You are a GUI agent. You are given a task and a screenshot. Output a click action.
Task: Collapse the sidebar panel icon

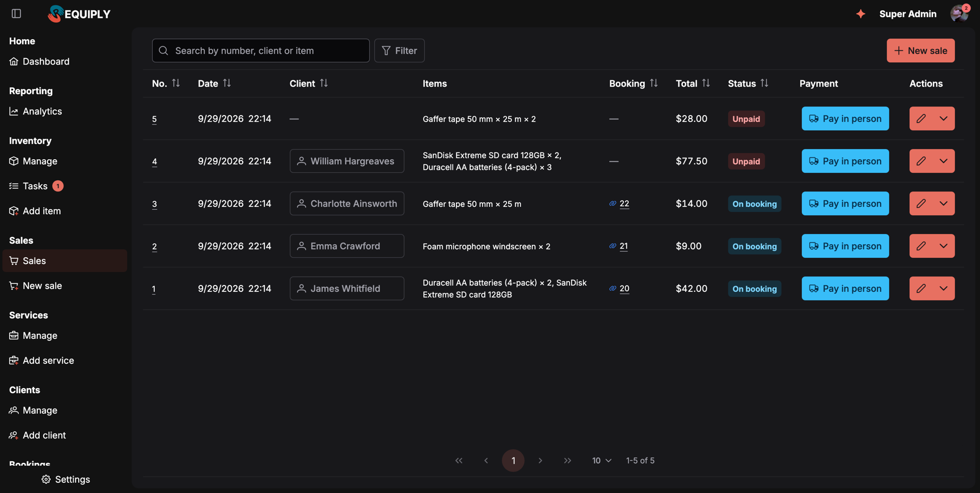point(16,14)
